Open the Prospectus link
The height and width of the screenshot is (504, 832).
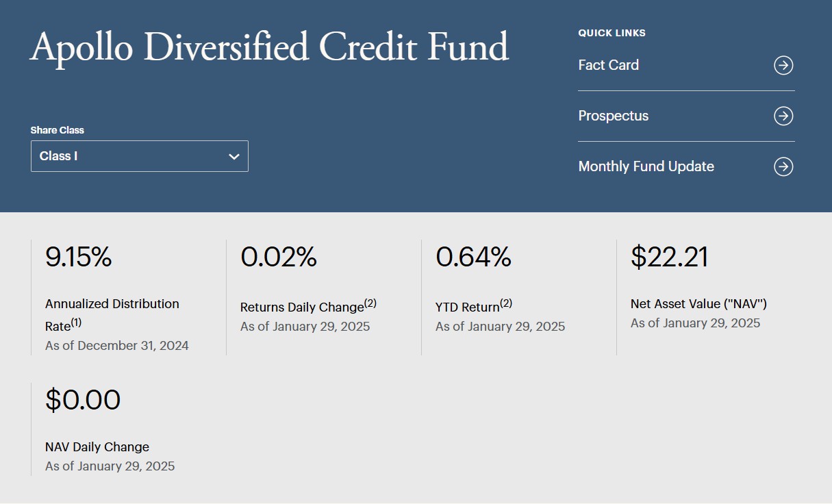[x=613, y=116]
